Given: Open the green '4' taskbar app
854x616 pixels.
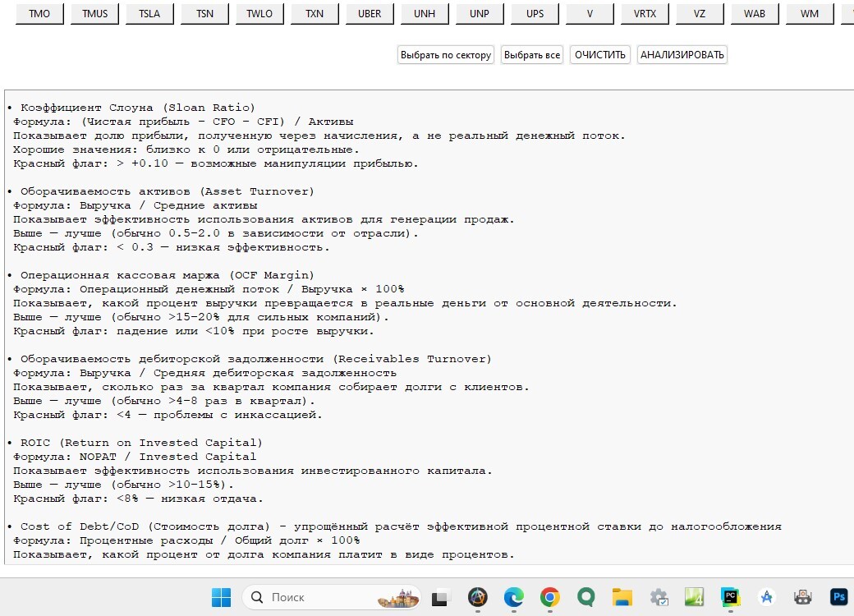Looking at the screenshot, I should [x=695, y=597].
